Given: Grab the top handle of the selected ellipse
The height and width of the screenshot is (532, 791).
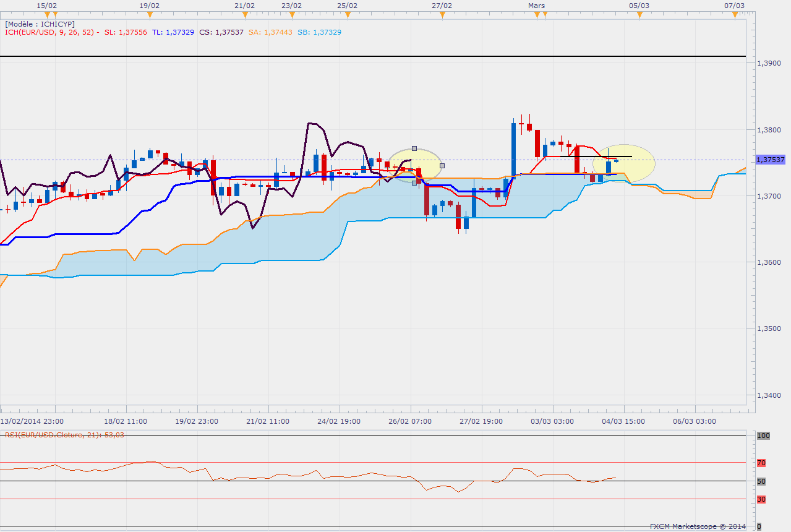Looking at the screenshot, I should pos(414,148).
